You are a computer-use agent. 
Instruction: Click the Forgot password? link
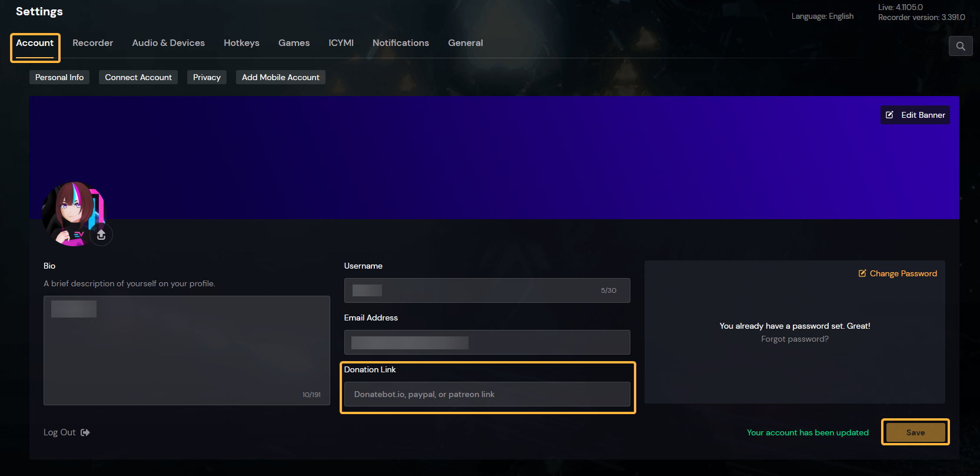point(795,339)
